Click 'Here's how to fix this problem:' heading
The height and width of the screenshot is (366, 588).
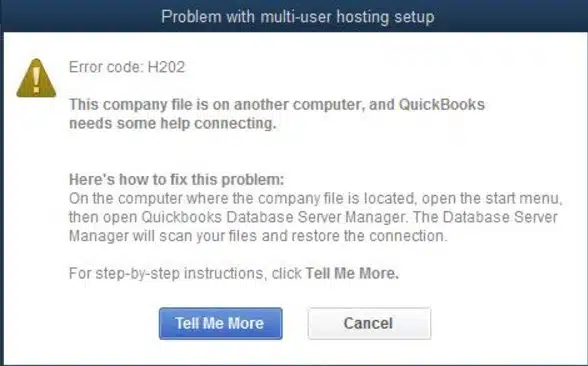pyautogui.click(x=177, y=180)
